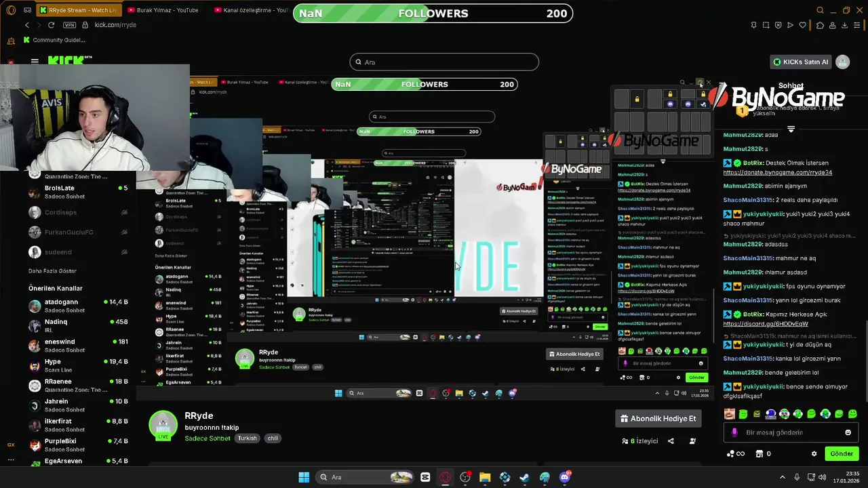Open the discord.gg link in chat

tap(766, 324)
